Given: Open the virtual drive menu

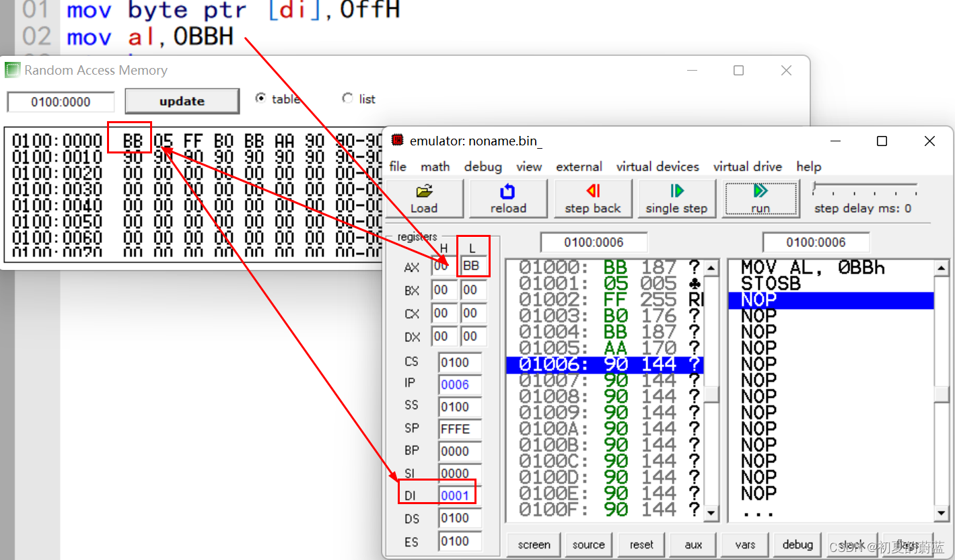Looking at the screenshot, I should click(x=748, y=166).
